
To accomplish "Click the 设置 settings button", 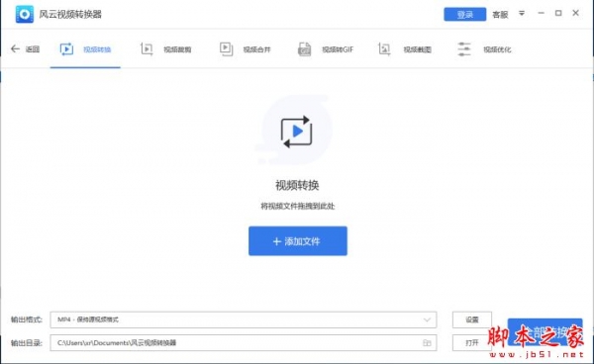I will pos(472,320).
